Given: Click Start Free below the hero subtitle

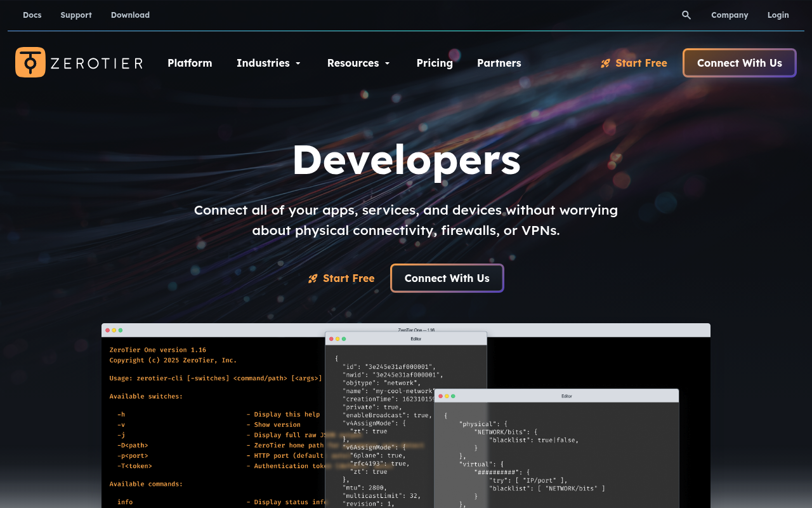Looking at the screenshot, I should click(x=341, y=278).
